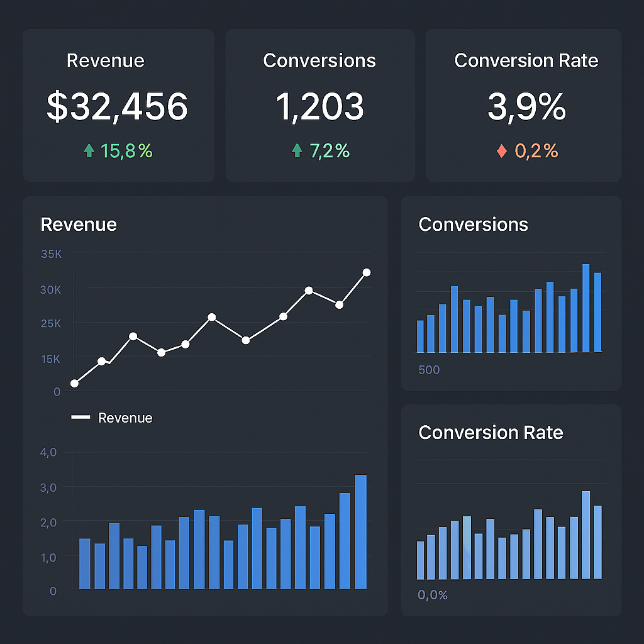Click the tallest bar in the Conversion Rate chart
This screenshot has height=644, width=644.
click(586, 535)
